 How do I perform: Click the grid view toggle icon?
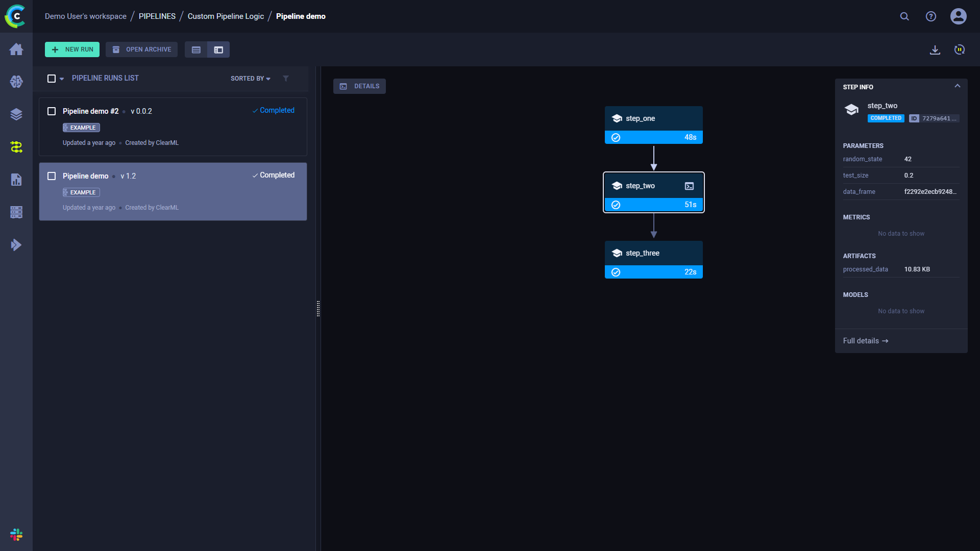[218, 49]
